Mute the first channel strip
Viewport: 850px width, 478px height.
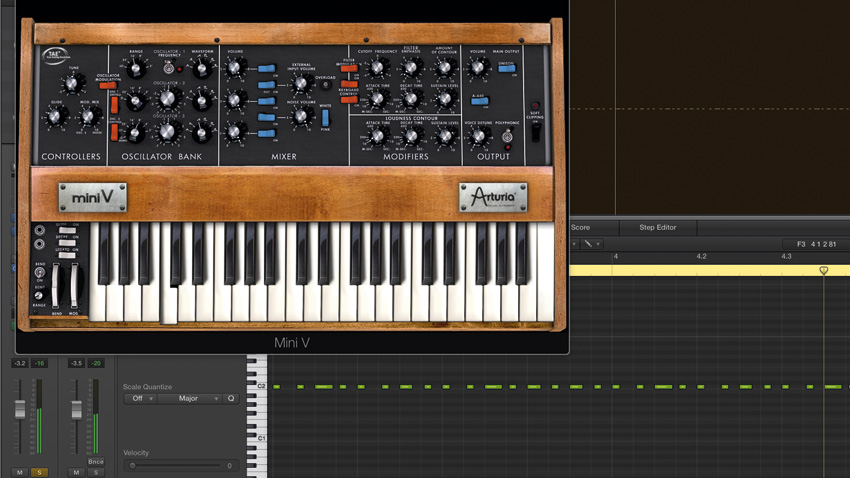20,473
